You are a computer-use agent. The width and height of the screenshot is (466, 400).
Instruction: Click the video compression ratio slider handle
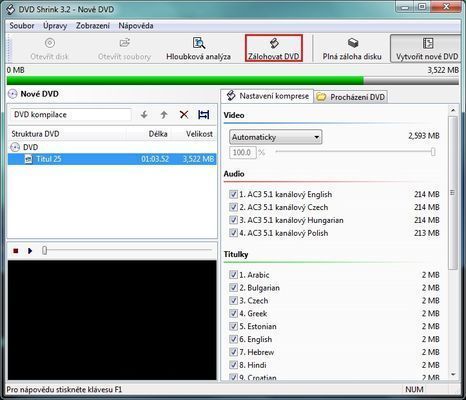(433, 152)
